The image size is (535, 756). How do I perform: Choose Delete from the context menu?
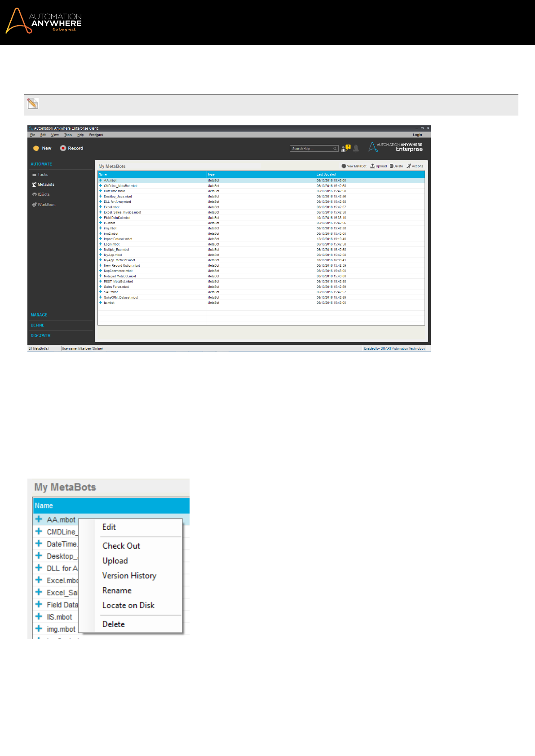click(114, 624)
